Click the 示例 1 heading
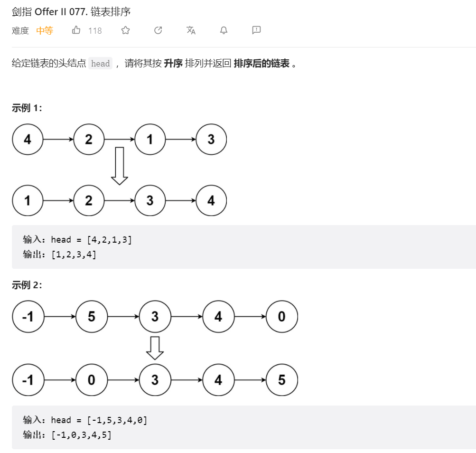Screen dimensions: 476x453 27,108
